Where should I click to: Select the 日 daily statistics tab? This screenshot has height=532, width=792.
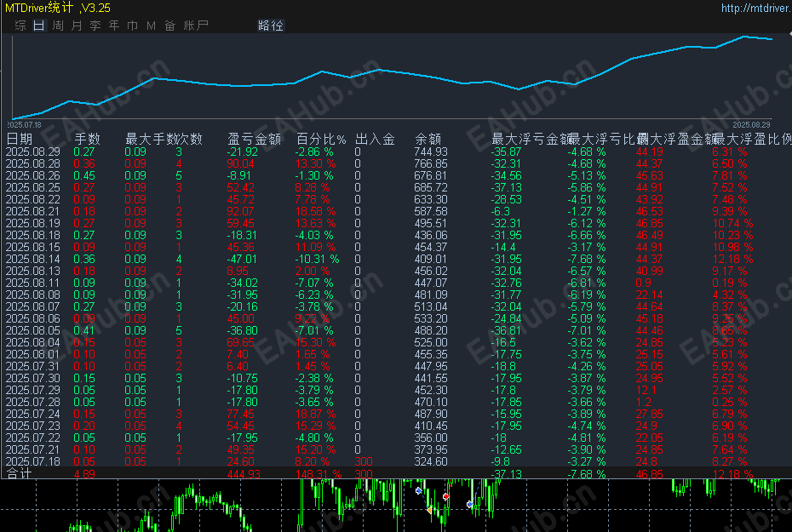[x=39, y=26]
